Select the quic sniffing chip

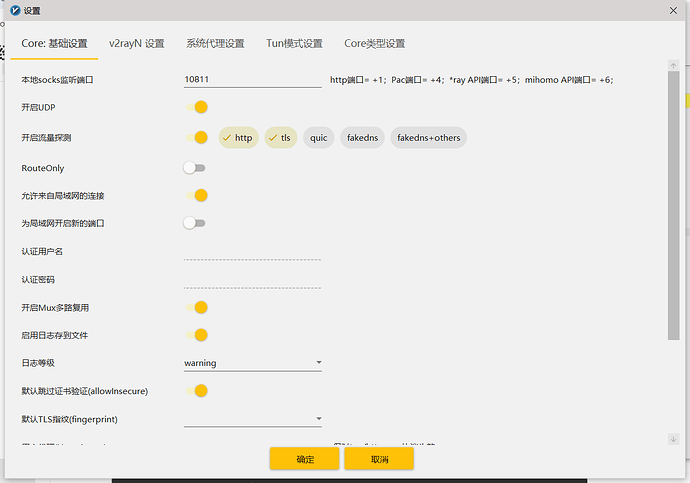pyautogui.click(x=318, y=138)
